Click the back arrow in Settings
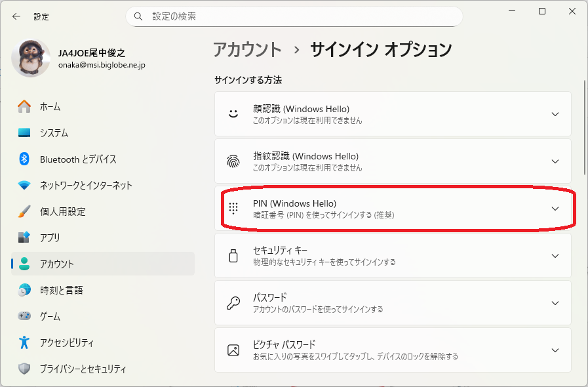The image size is (588, 387). coord(16,16)
